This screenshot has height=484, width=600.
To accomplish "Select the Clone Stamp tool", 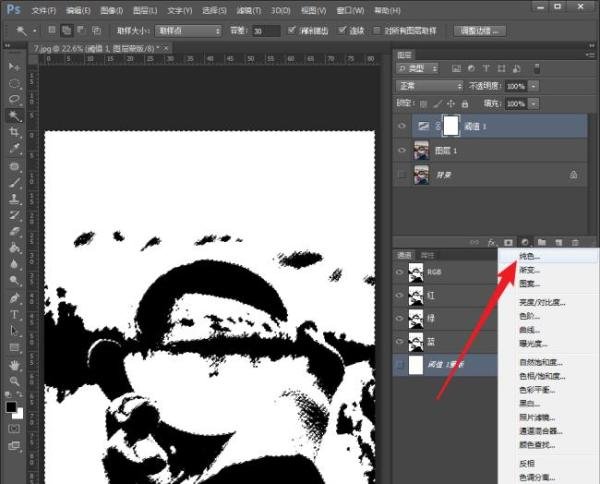I will coord(14,199).
